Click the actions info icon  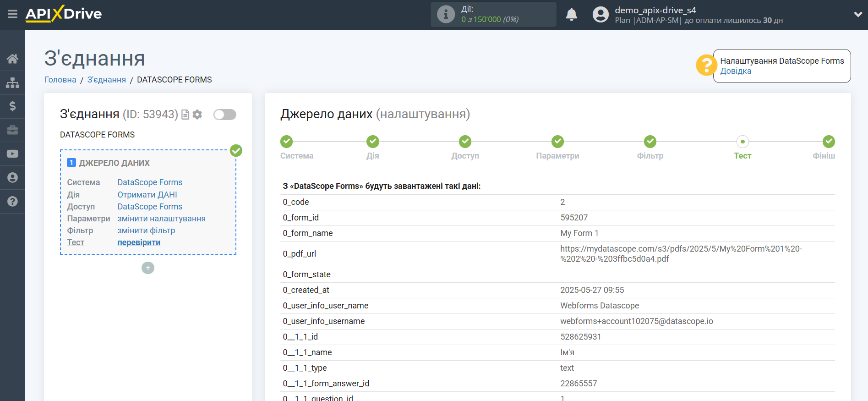(446, 14)
